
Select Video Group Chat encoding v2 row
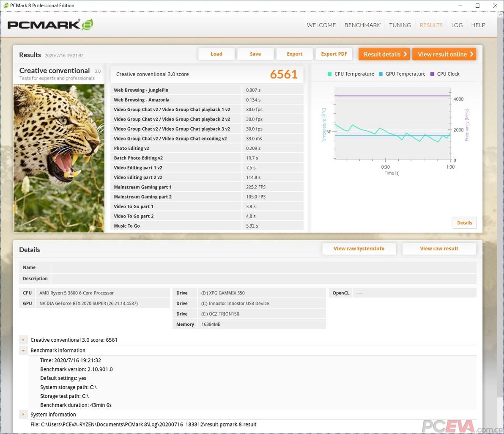coord(207,139)
